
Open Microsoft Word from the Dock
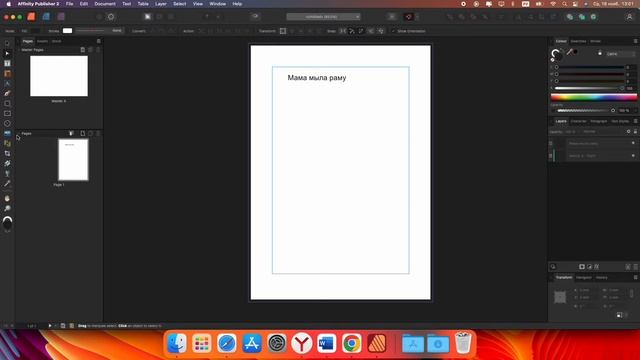(x=327, y=343)
